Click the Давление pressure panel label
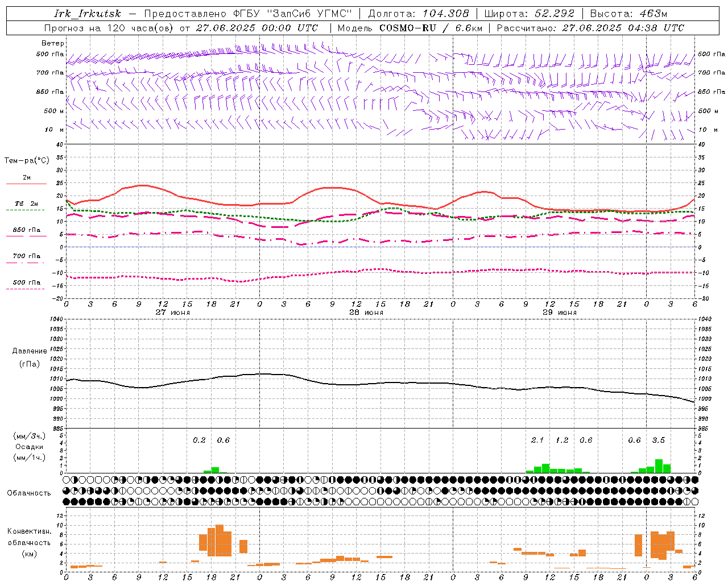Screen dimensions: 728x582 coord(30,351)
